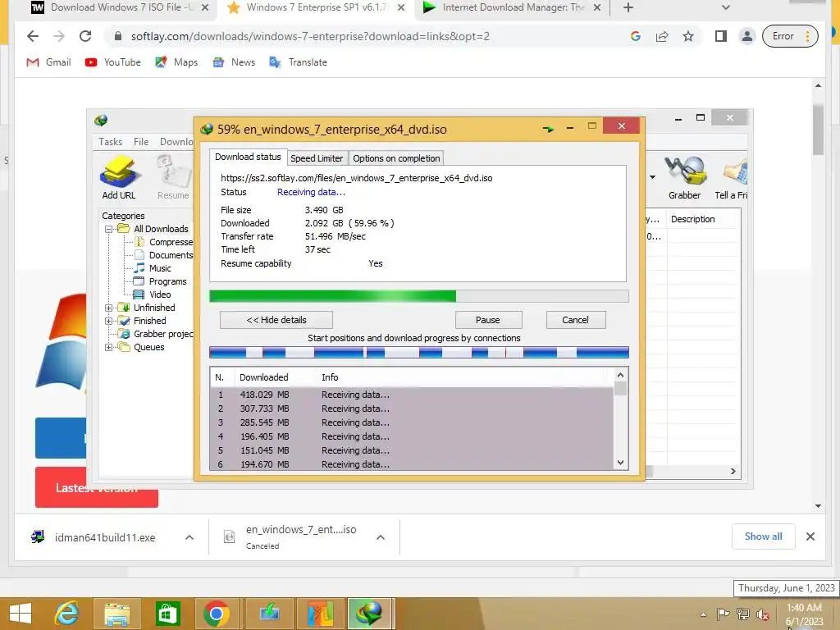Click the Description column header in IDM
840x630 pixels.
point(692,219)
